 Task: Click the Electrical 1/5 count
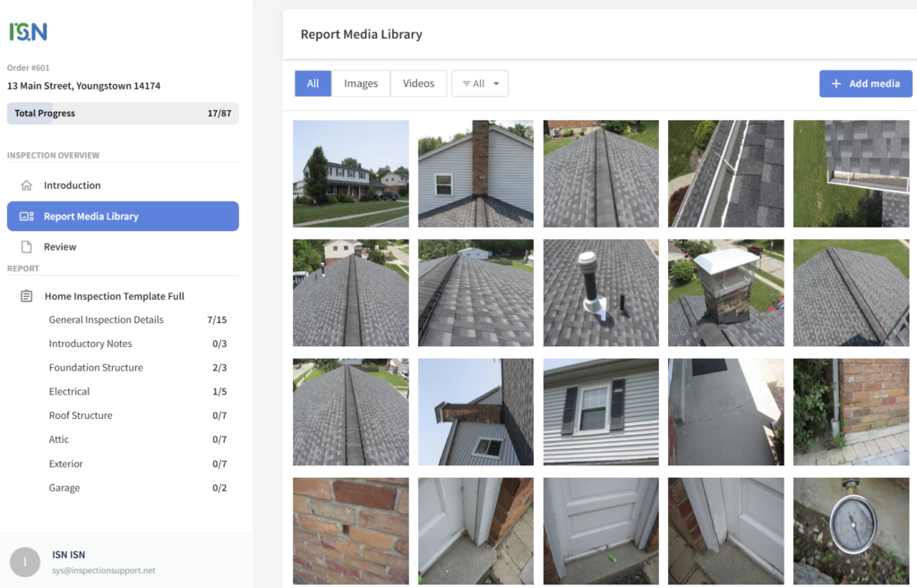pos(219,392)
